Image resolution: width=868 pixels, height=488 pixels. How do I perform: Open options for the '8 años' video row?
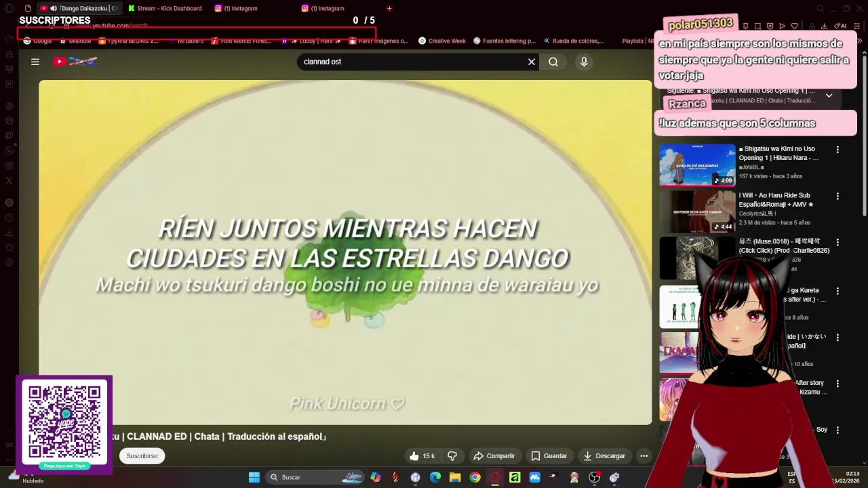[x=837, y=291]
